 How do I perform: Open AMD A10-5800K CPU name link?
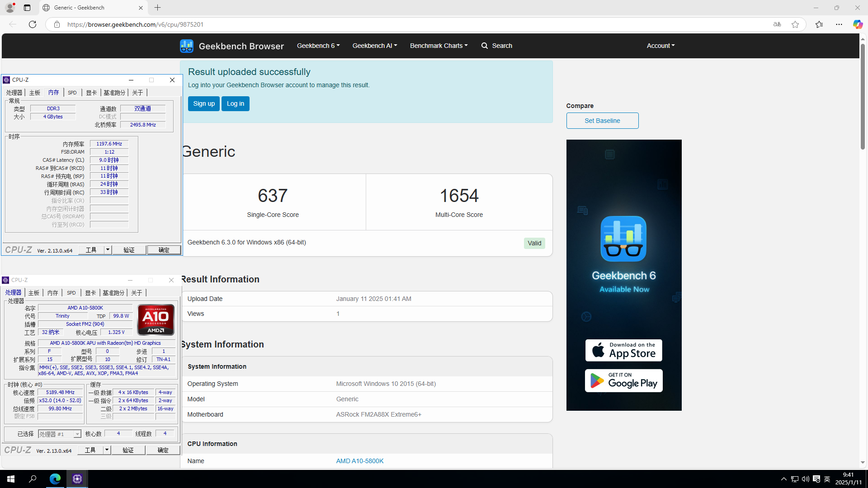click(360, 461)
